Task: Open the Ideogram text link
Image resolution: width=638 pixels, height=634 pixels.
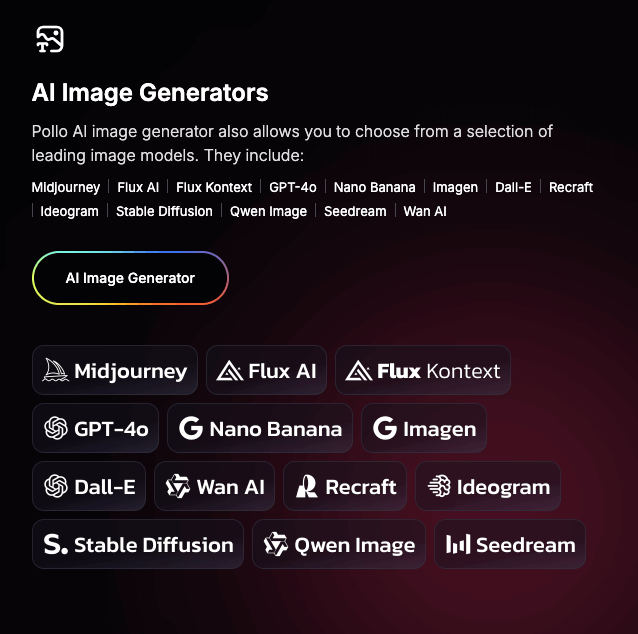Action: [x=70, y=211]
